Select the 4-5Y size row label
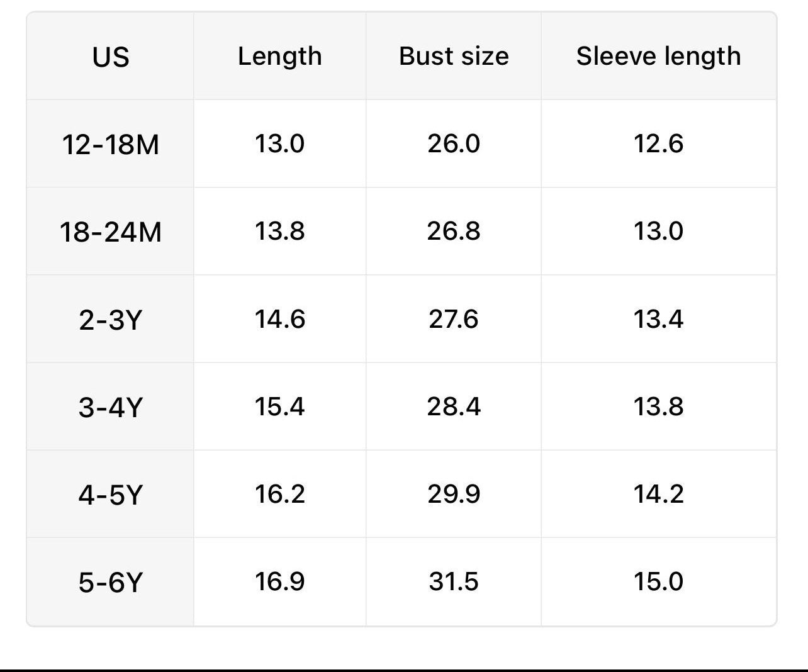The width and height of the screenshot is (808, 672). 111,495
